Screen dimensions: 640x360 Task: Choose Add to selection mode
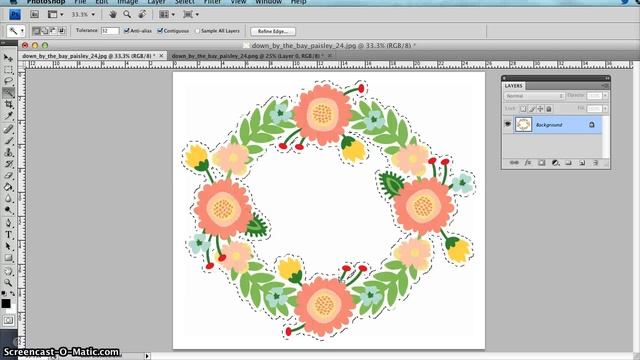pos(45,31)
